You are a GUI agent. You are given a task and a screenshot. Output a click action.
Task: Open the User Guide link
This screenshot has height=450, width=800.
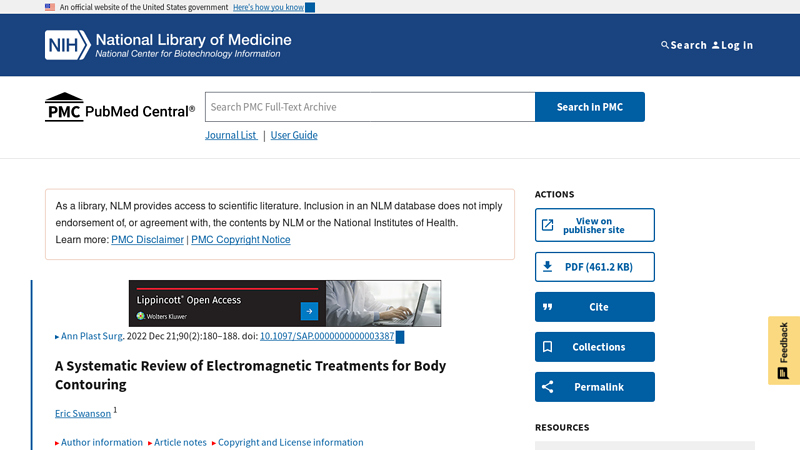[294, 135]
